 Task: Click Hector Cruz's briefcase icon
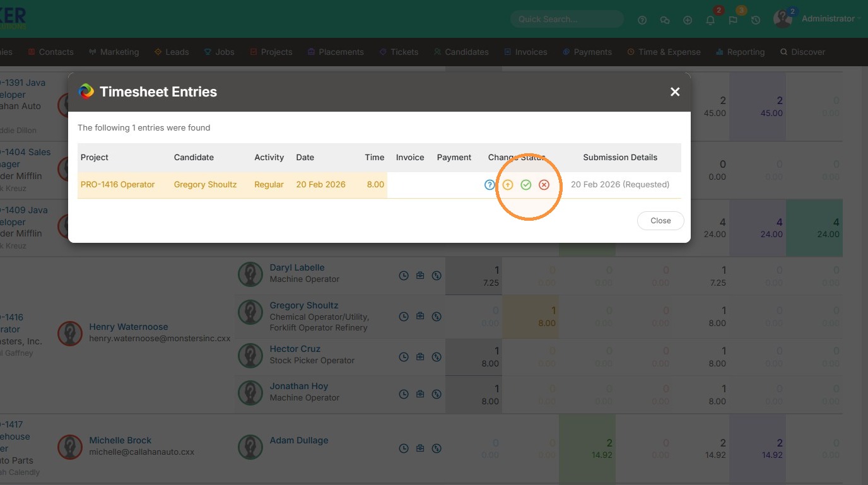(420, 357)
